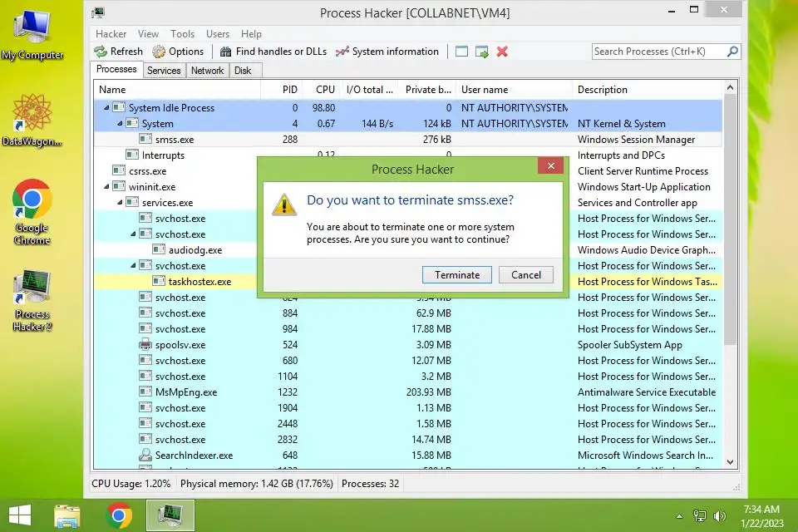Sort by the CPU column header
The height and width of the screenshot is (532, 798).
[x=321, y=90]
